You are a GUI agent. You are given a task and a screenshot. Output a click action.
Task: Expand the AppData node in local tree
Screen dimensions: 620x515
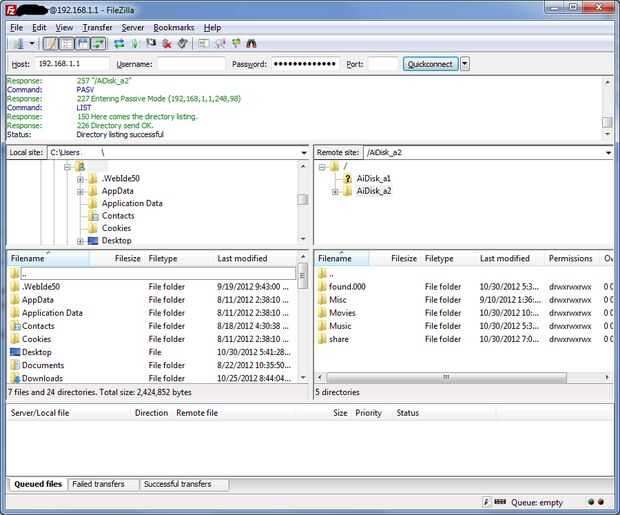click(80, 192)
